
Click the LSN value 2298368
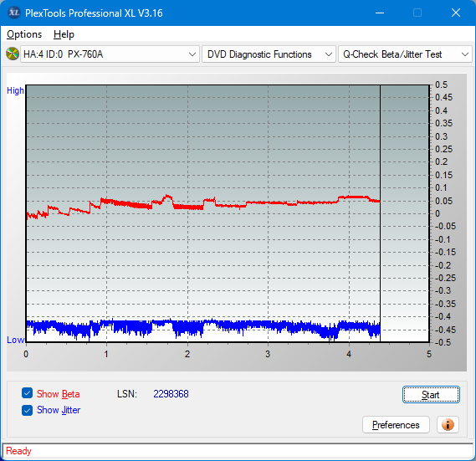171,394
